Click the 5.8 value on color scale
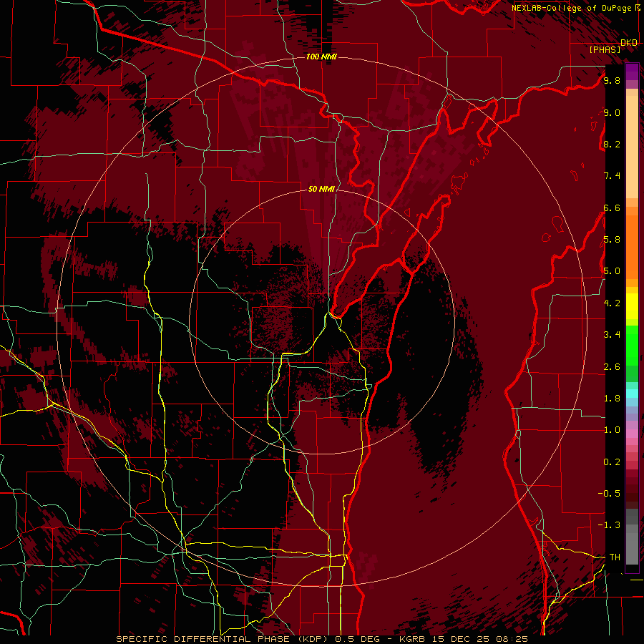Screen dimensions: 644x644 tap(612, 240)
